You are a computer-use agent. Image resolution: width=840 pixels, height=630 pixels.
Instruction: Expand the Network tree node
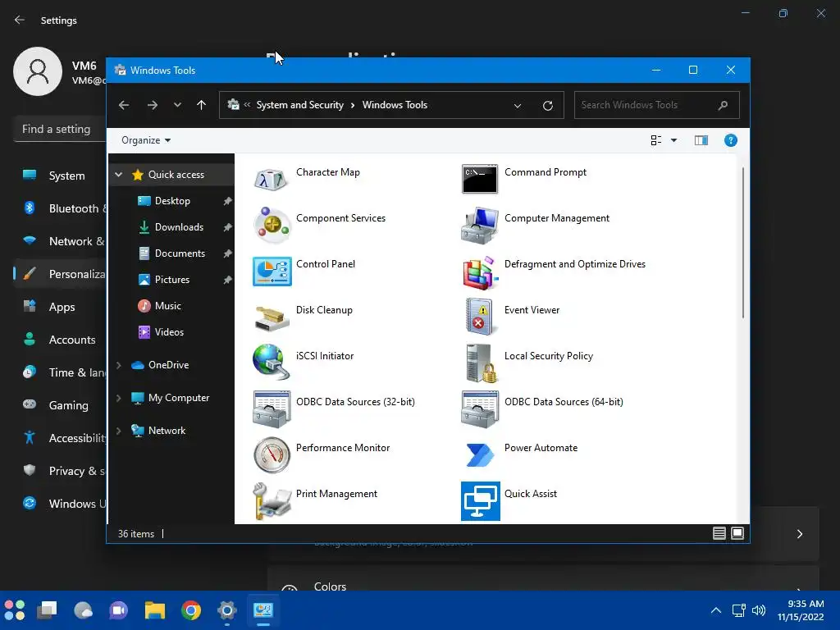click(119, 431)
